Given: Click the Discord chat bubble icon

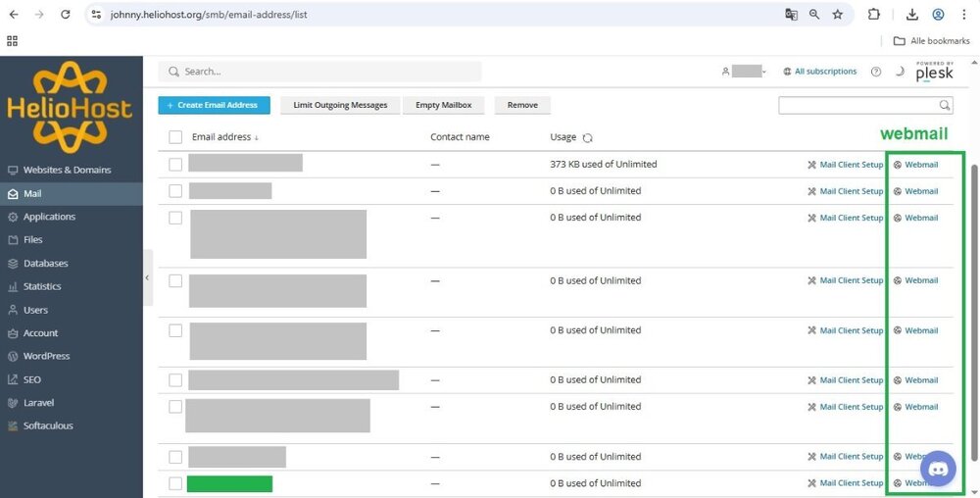Looking at the screenshot, I should click(x=938, y=469).
